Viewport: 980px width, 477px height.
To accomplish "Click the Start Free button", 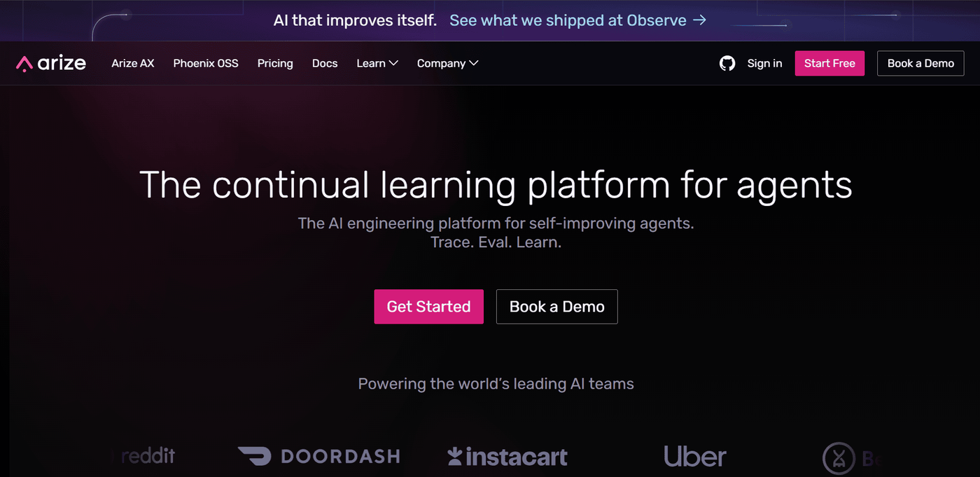I will pos(829,63).
